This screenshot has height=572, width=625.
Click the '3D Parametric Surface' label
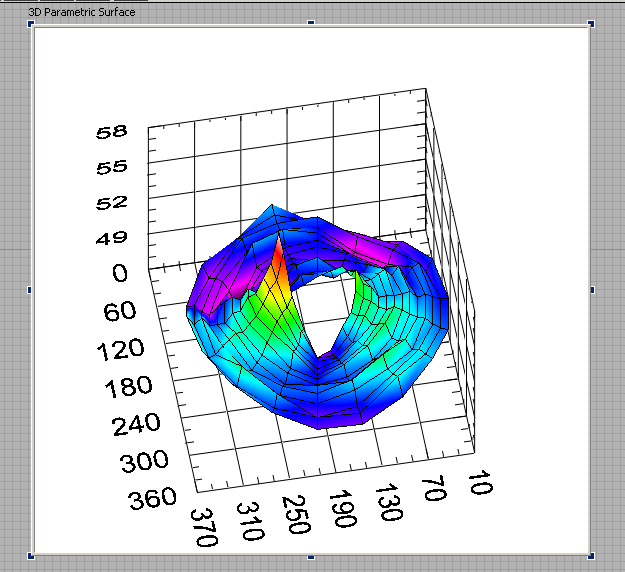tap(82, 12)
